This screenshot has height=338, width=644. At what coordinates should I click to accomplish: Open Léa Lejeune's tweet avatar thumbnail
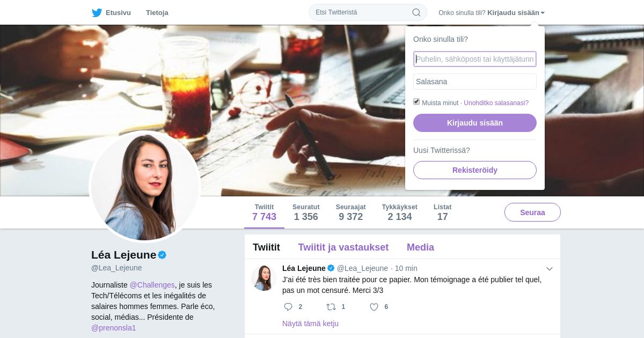264,277
